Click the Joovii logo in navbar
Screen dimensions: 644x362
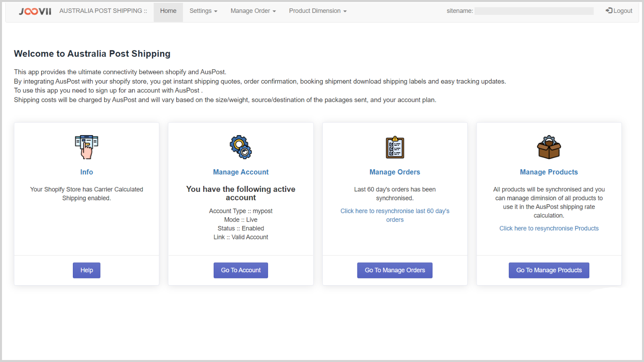pyautogui.click(x=35, y=11)
